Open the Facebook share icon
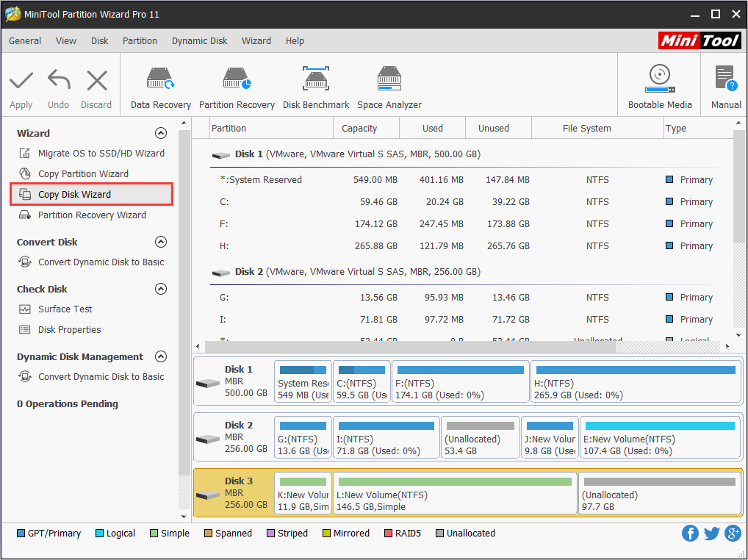This screenshot has height=560, width=748. coord(690,534)
